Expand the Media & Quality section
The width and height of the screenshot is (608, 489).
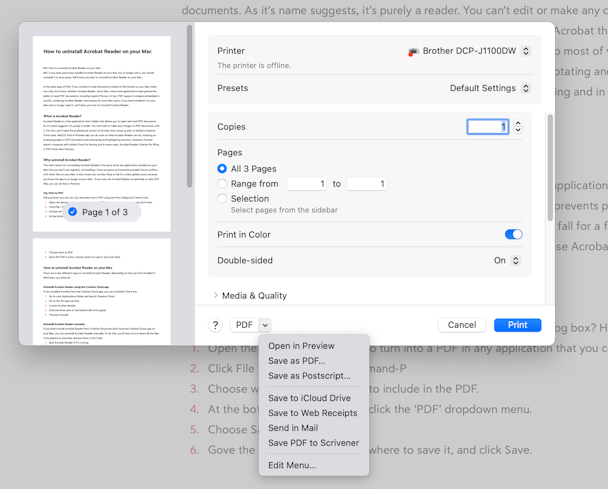tap(216, 295)
